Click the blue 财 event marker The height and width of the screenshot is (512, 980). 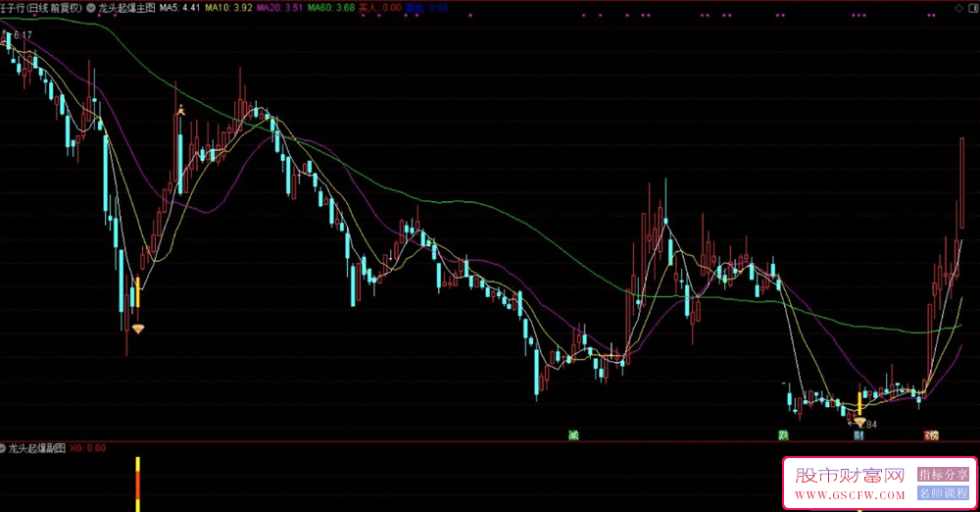coord(858,435)
